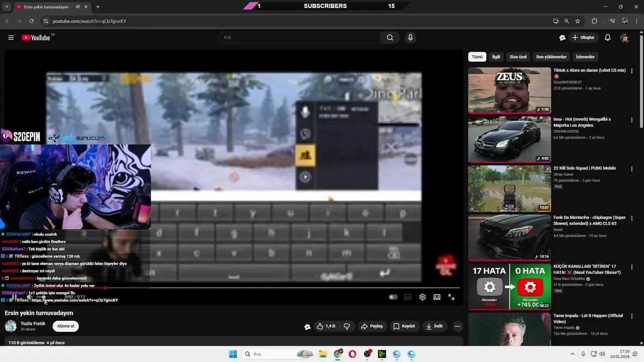Open Chrome extensions puzzle icon
644x362 pixels.
(594, 21)
